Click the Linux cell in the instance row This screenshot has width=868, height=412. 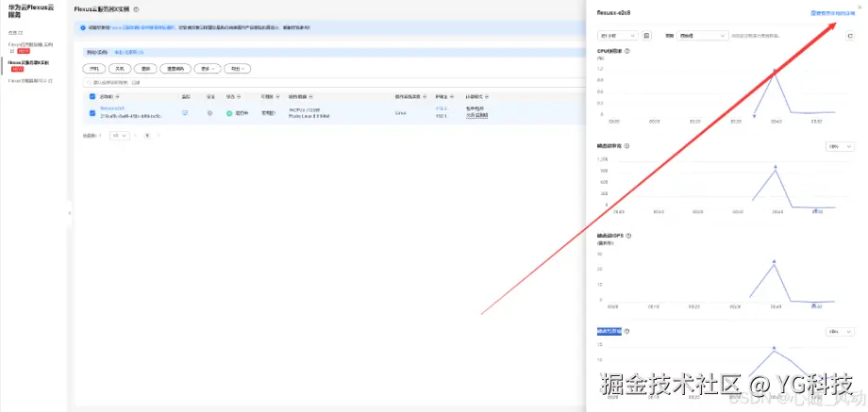(x=401, y=113)
